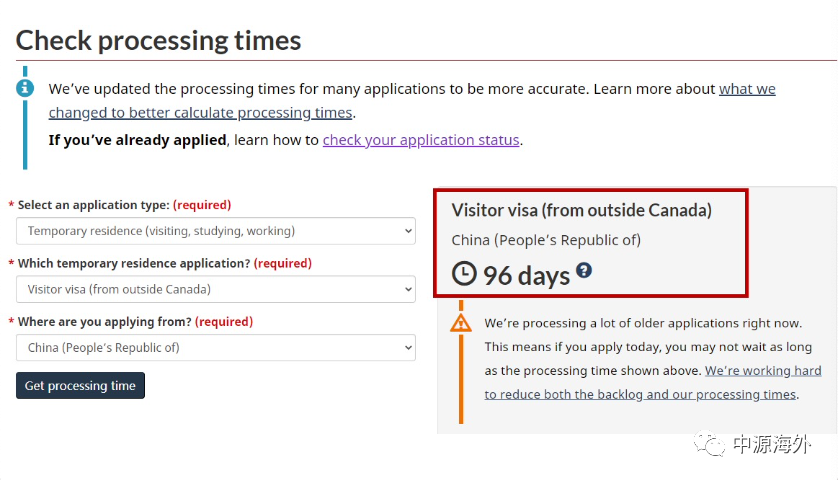
Task: Open the temporary residence application dropdown
Action: [216, 289]
